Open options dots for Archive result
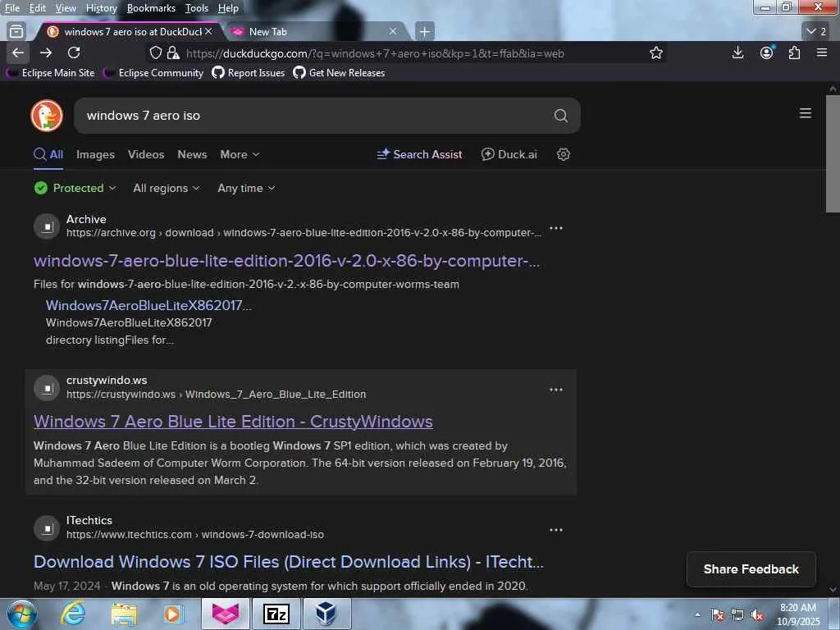This screenshot has width=840, height=630. coord(556,228)
